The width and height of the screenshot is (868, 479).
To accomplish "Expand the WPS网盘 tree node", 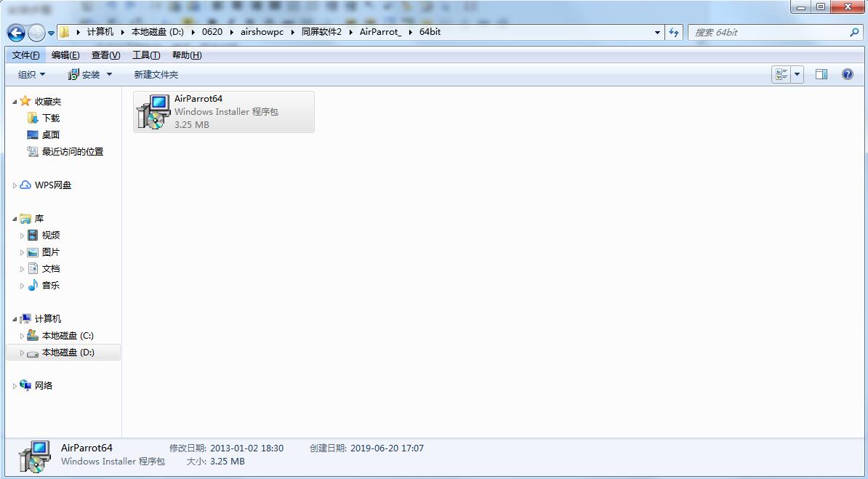I will (15, 185).
